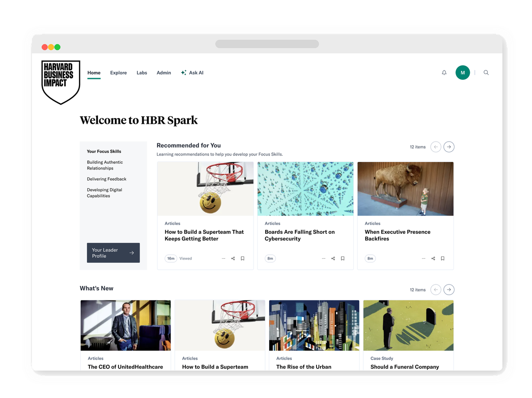Click the Your Focus Skills heading

click(x=104, y=151)
